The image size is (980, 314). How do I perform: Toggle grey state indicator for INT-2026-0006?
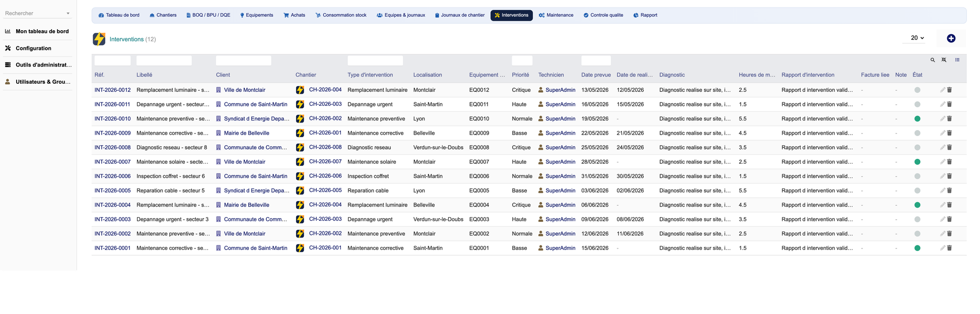coord(917,176)
